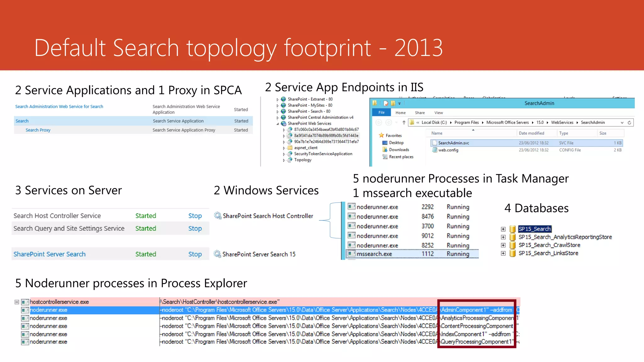Click the SP15_Search_LinksStore database icon
Image resolution: width=644 pixels, height=362 pixels.
click(513, 253)
